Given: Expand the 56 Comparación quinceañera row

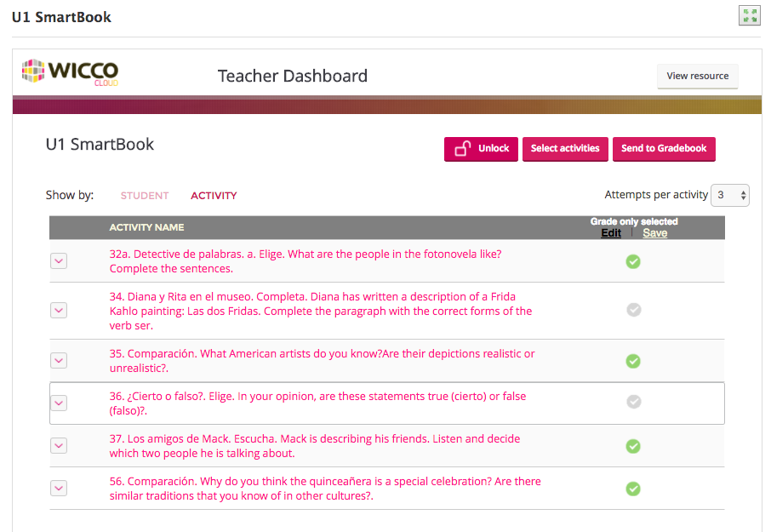Looking at the screenshot, I should [59, 489].
